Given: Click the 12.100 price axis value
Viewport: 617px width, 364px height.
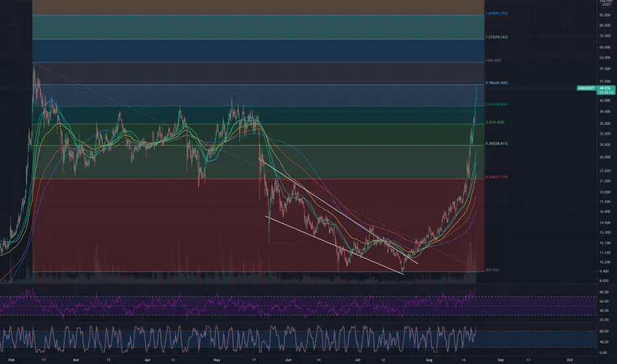Looking at the screenshot, I should tap(604, 243).
